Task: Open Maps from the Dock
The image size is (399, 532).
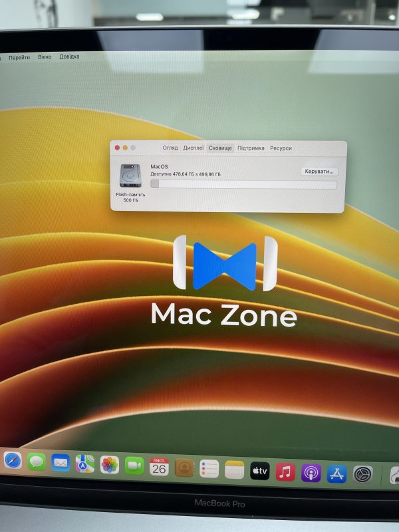Action: click(x=85, y=464)
